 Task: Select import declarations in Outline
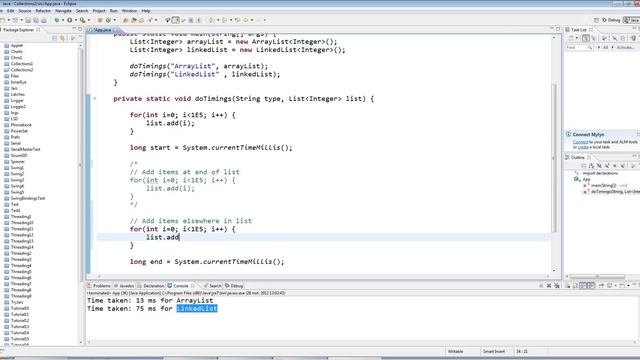[596, 173]
